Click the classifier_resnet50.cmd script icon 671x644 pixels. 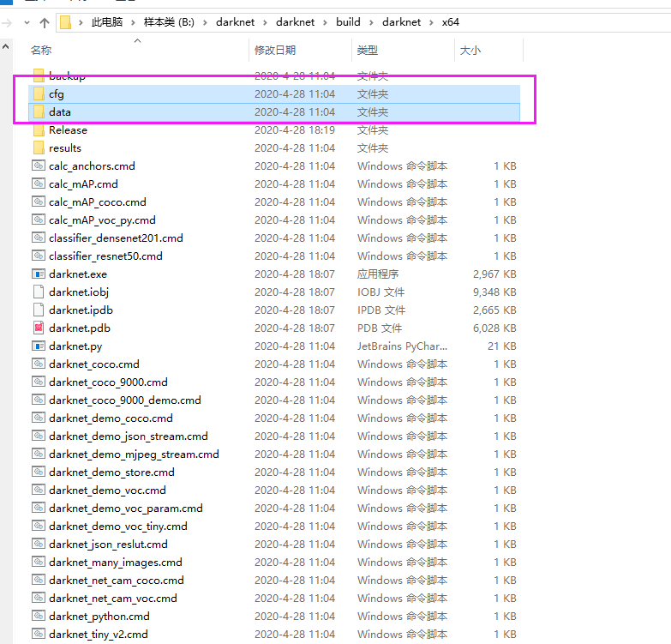(x=39, y=256)
